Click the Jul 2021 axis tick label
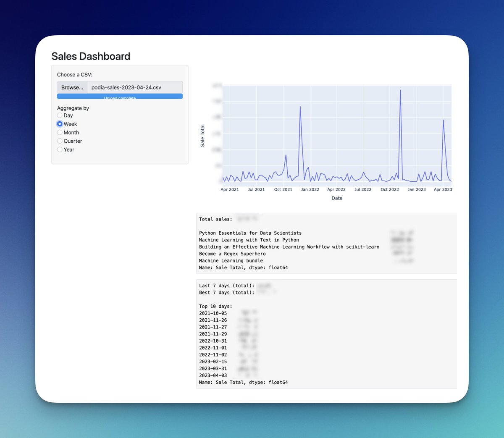 pos(256,189)
